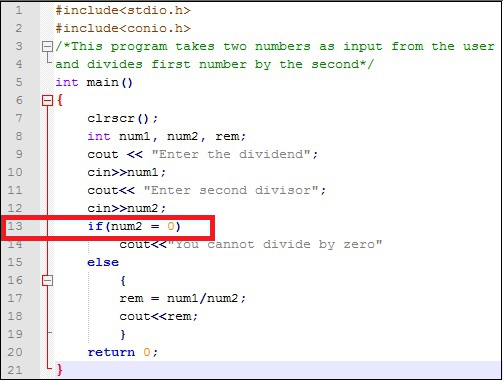Click the string "Enter second divisor"

(231, 190)
